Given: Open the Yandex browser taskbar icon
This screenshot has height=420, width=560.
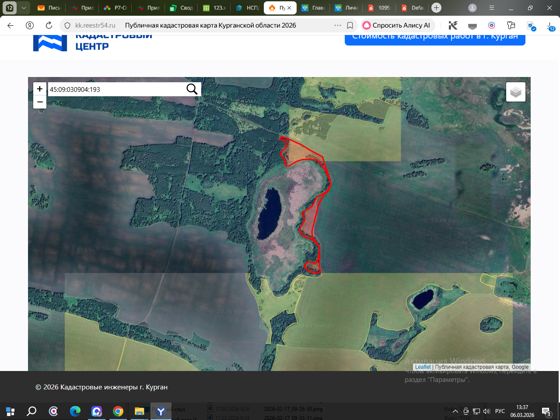Looking at the screenshot, I should 161,411.
